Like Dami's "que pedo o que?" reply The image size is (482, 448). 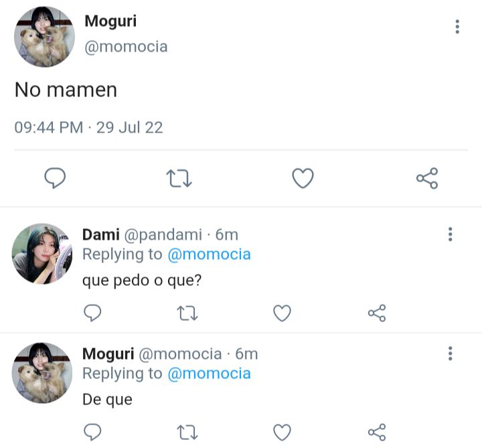pyautogui.click(x=283, y=313)
